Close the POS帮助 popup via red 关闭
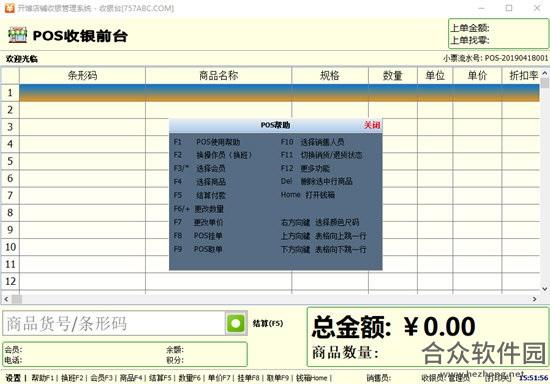Screen dimensions: 550x384 372,125
